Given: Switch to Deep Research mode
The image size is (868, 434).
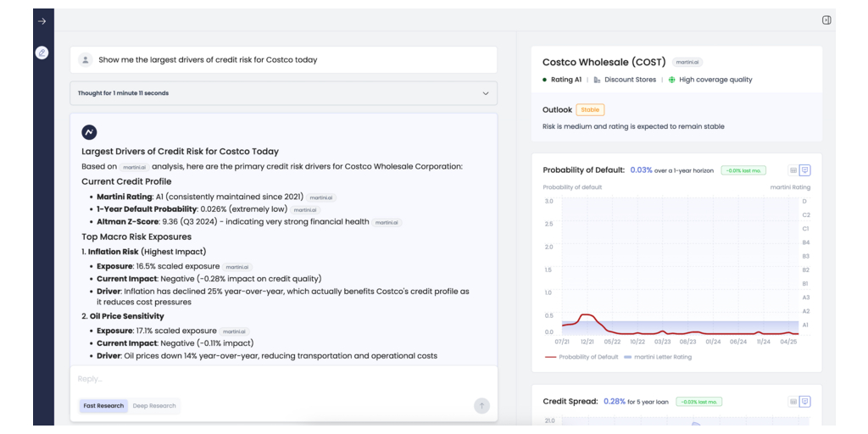Looking at the screenshot, I should [154, 406].
